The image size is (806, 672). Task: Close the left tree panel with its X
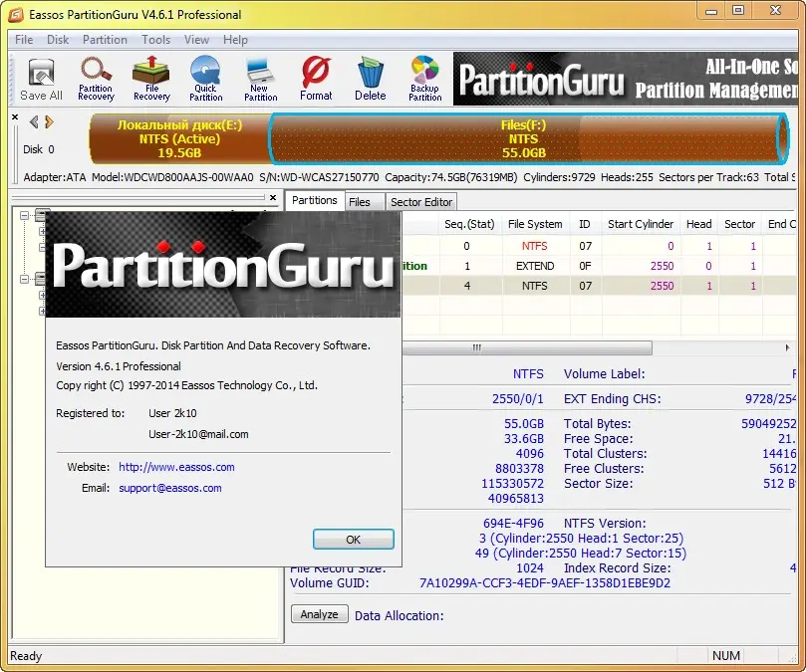[x=273, y=197]
